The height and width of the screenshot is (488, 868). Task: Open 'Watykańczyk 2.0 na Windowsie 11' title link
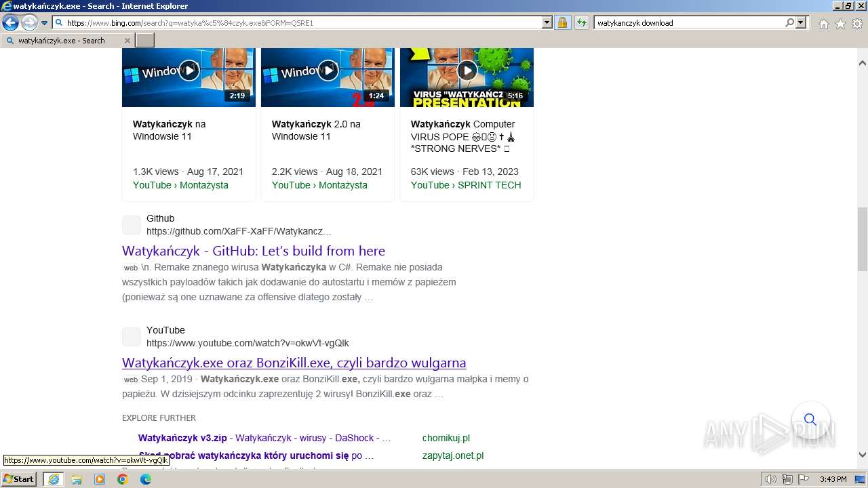[316, 130]
